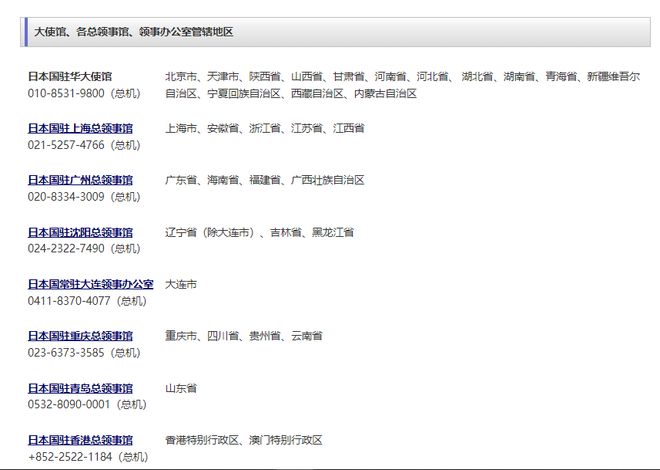Click the region text 香港特别行政区、澳门特别行政区
660x470 pixels.
coord(244,440)
